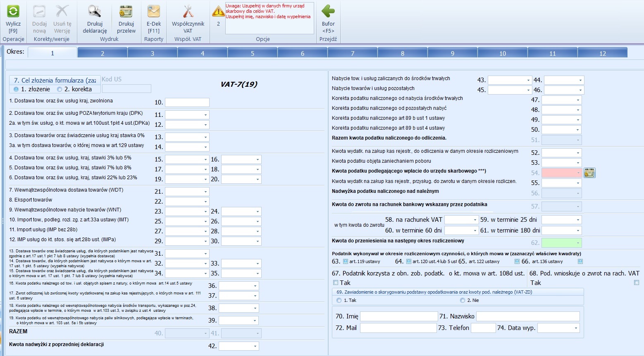Click the RAZEM row label

(x=18, y=331)
